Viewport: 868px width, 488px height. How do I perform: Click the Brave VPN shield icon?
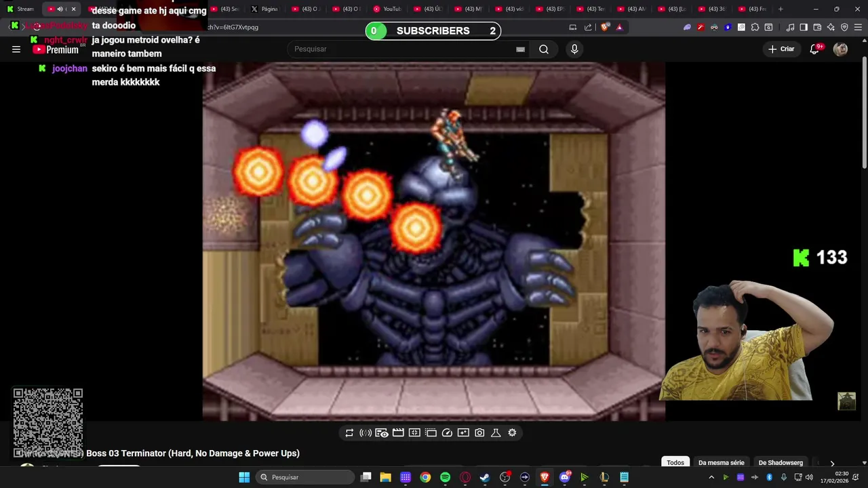[844, 27]
